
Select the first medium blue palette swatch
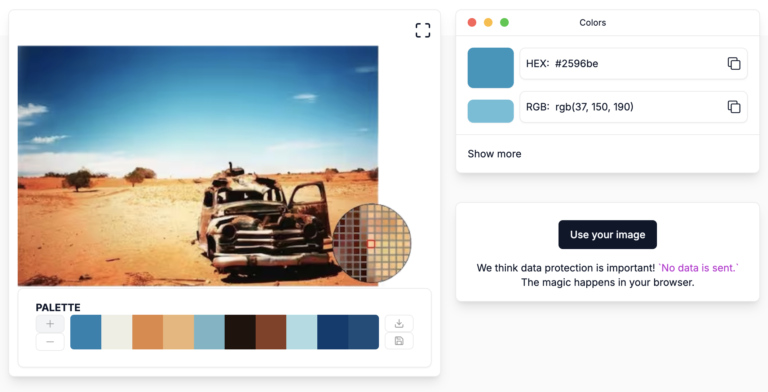click(x=86, y=332)
